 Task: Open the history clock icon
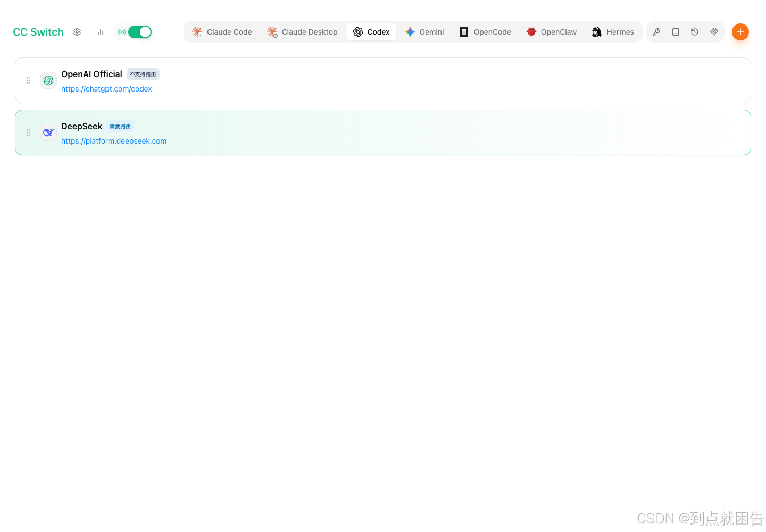(x=695, y=32)
